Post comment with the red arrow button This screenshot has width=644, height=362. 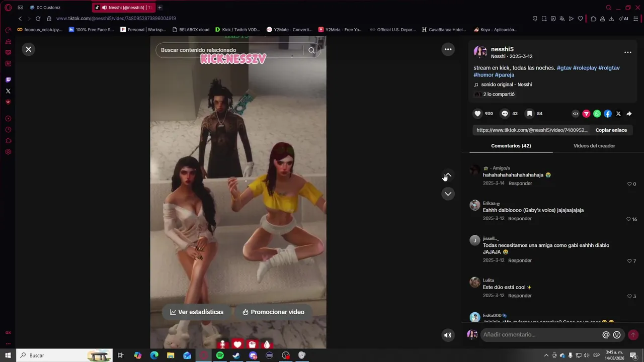(633, 335)
